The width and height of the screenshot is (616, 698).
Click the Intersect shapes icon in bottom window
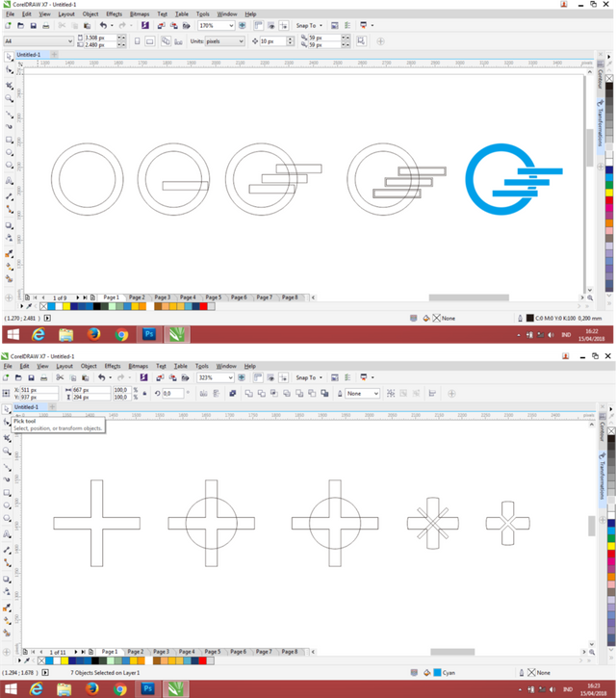click(274, 394)
